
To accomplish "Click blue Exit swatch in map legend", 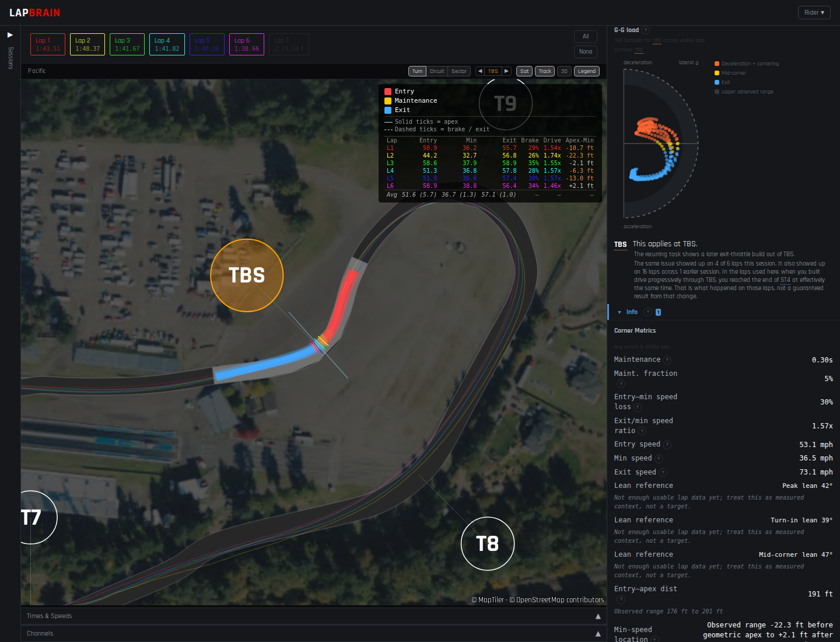I will pos(388,110).
